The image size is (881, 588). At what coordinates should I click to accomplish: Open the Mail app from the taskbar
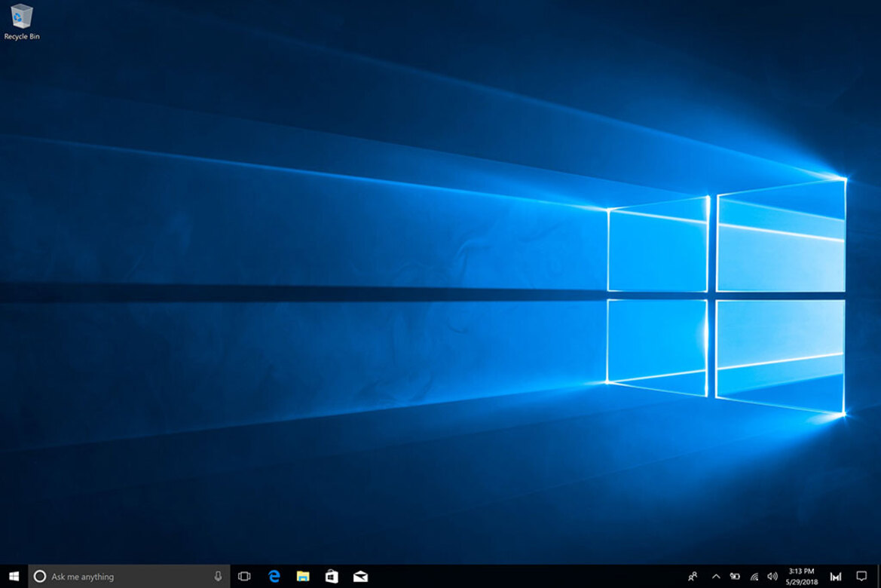pyautogui.click(x=360, y=576)
